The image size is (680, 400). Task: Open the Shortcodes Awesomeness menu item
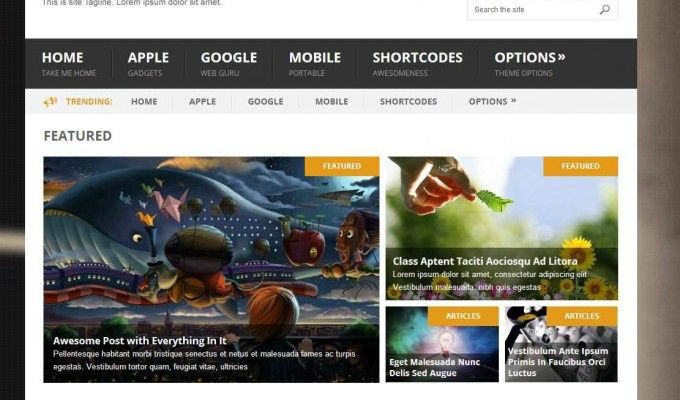pos(418,64)
